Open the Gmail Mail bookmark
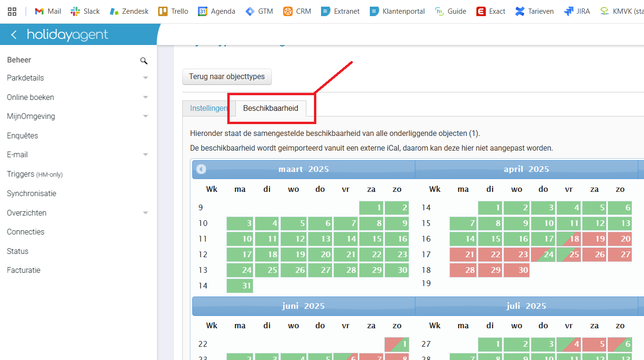The image size is (644, 360). click(47, 11)
